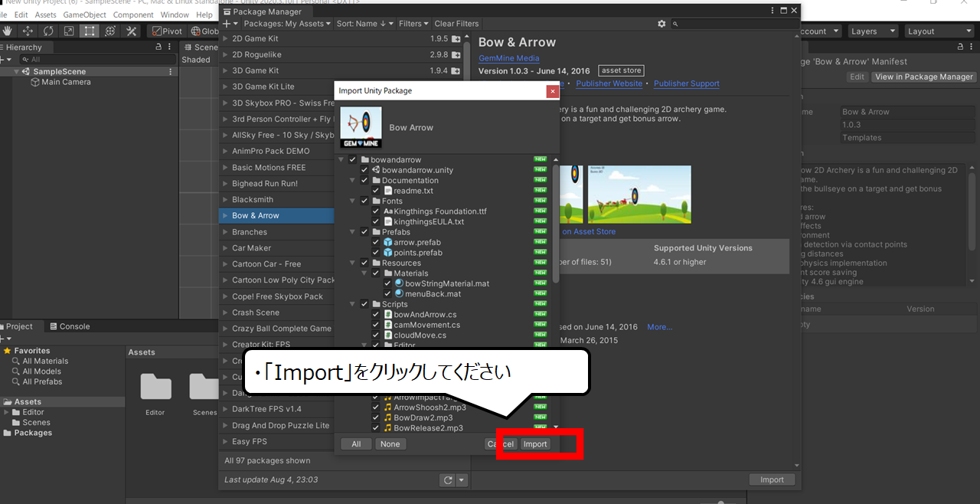Uncheck the camMovement.cs checkbox
This screenshot has height=504, width=980.
click(375, 325)
